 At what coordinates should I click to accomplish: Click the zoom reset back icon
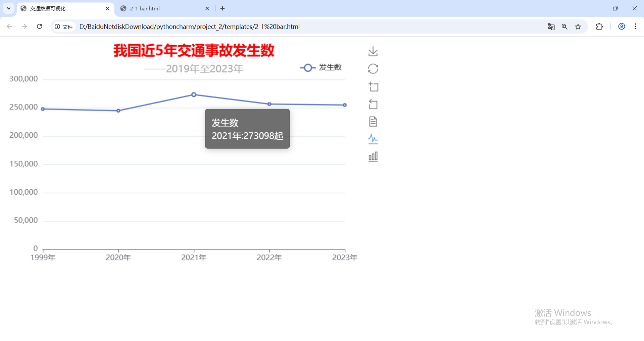click(373, 104)
